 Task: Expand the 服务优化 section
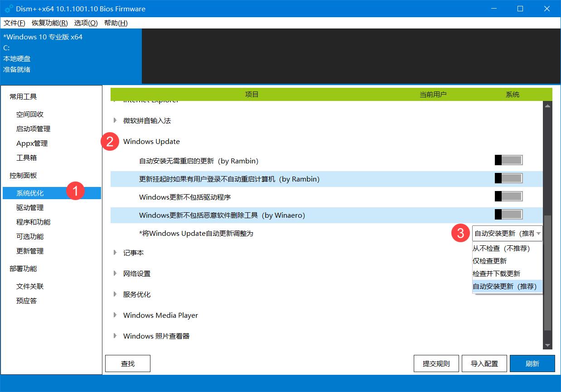[x=115, y=294]
